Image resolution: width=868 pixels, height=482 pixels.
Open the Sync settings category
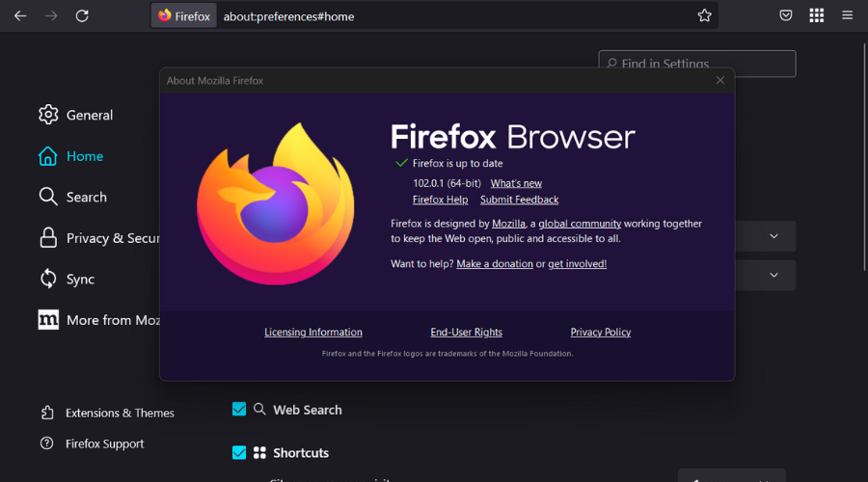80,279
